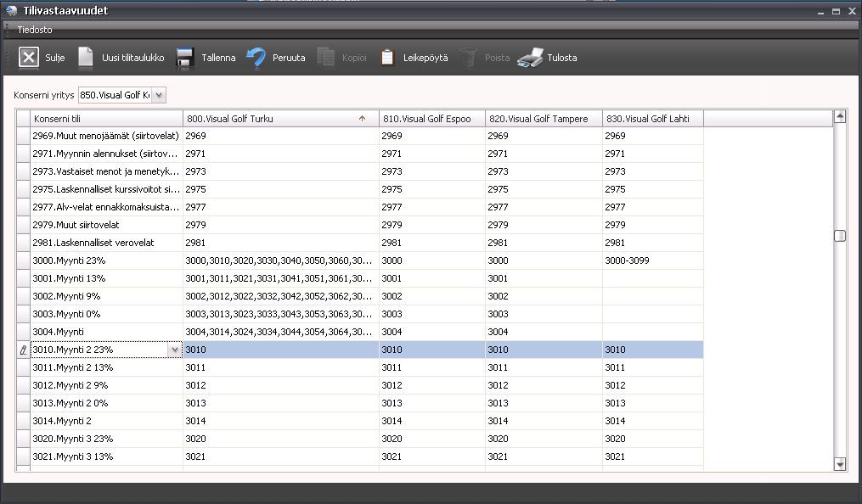Click the 3010 cell in Espoo column
The image size is (862, 504).
coord(432,350)
